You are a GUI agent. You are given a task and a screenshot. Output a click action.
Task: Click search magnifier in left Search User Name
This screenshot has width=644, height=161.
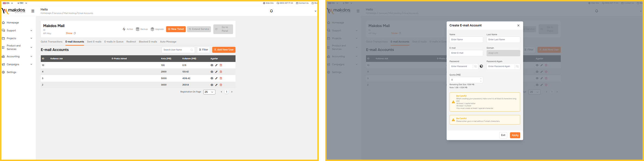pos(192,50)
